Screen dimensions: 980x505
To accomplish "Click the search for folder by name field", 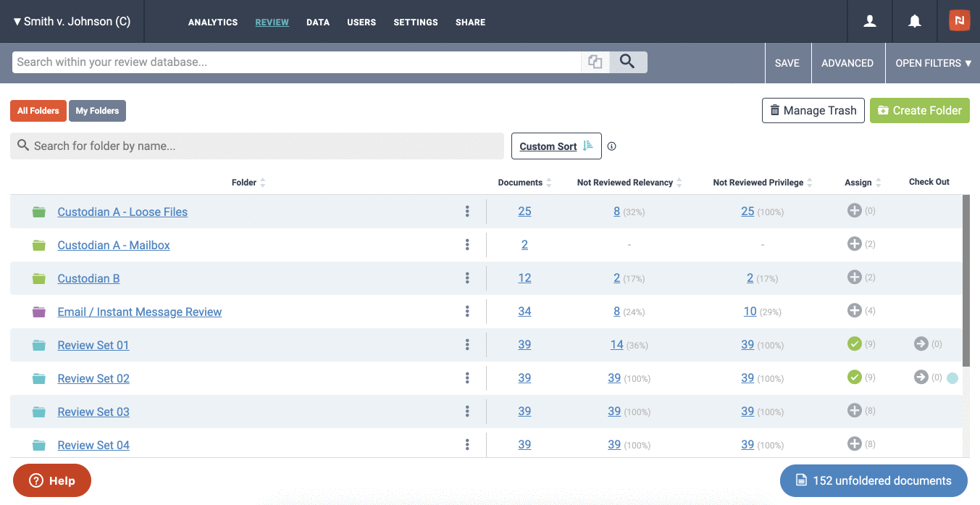I will point(257,146).
